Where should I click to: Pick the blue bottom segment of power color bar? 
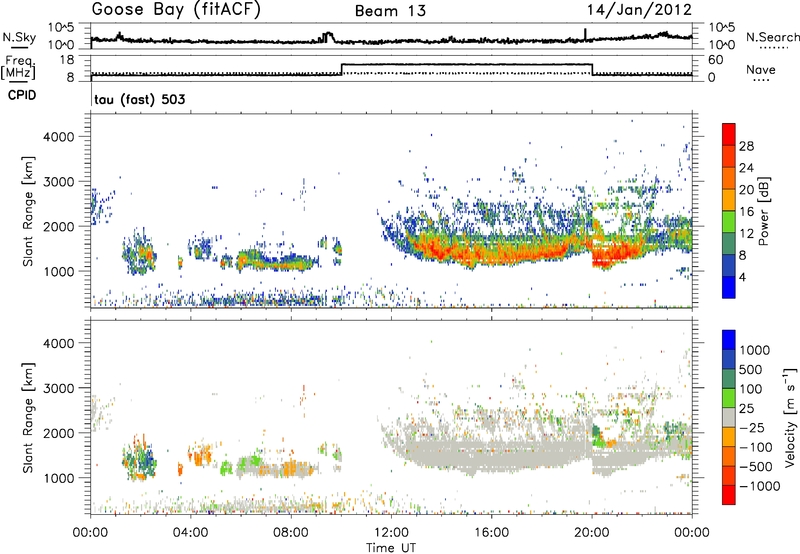pos(729,287)
